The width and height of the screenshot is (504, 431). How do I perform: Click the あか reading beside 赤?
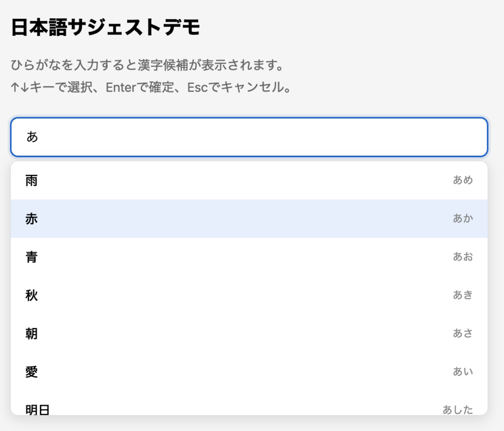[463, 219]
